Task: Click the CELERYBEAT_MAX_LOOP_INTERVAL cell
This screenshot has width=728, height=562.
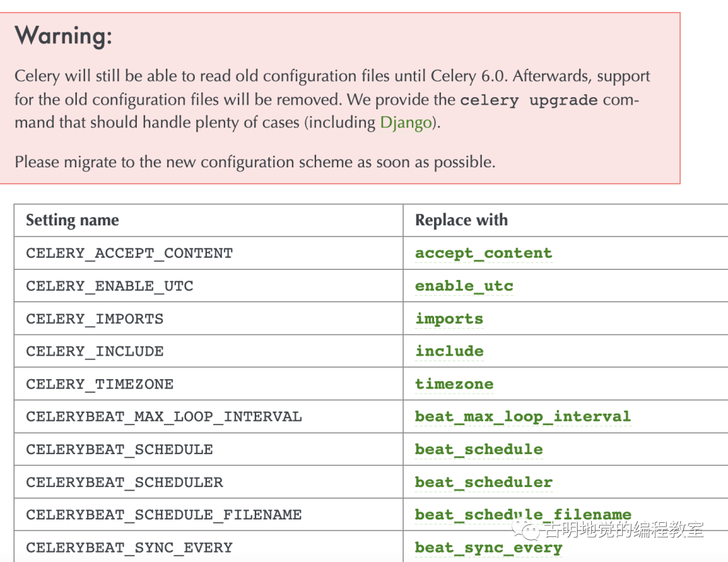Action: (164, 416)
